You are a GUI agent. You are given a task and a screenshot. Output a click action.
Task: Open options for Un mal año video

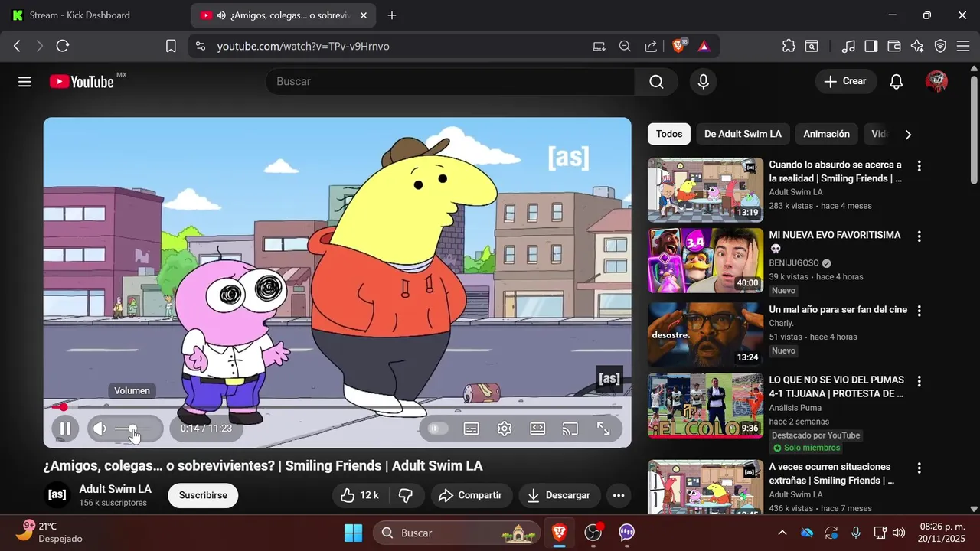(x=920, y=311)
